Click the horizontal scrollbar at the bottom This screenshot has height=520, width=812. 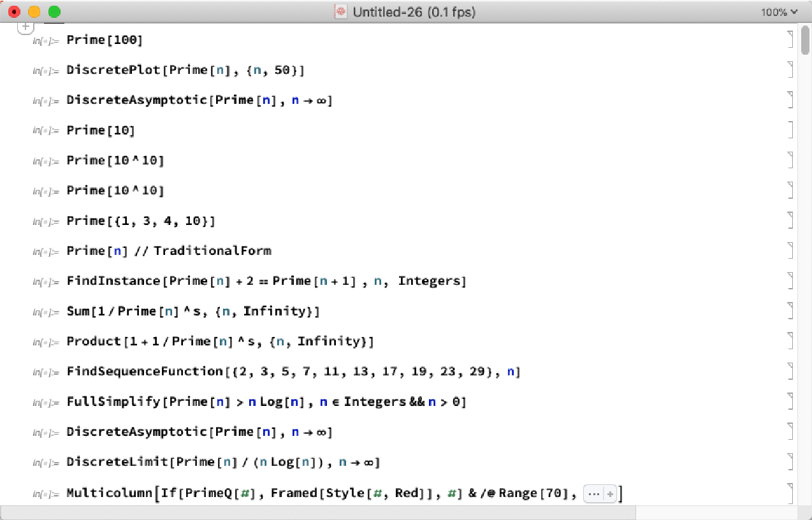pyautogui.click(x=319, y=512)
